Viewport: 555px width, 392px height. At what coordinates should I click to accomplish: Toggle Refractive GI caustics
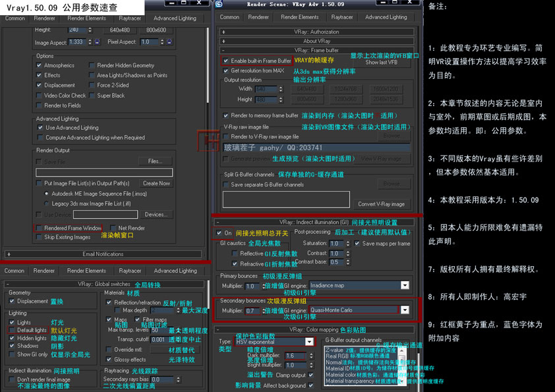coord(234,264)
